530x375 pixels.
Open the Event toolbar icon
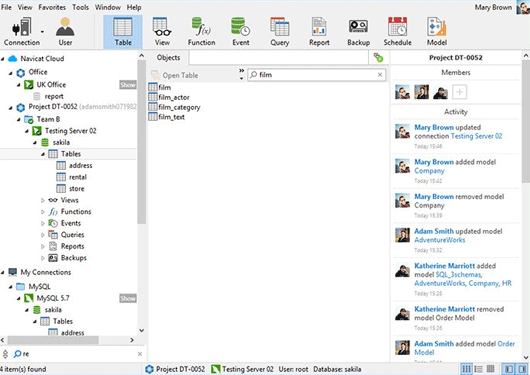[x=241, y=32]
